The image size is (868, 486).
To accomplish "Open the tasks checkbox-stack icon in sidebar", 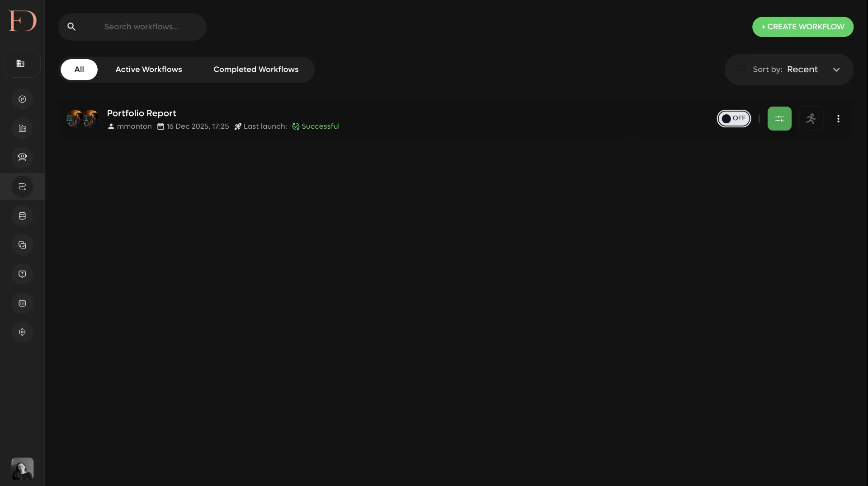I will (x=22, y=245).
